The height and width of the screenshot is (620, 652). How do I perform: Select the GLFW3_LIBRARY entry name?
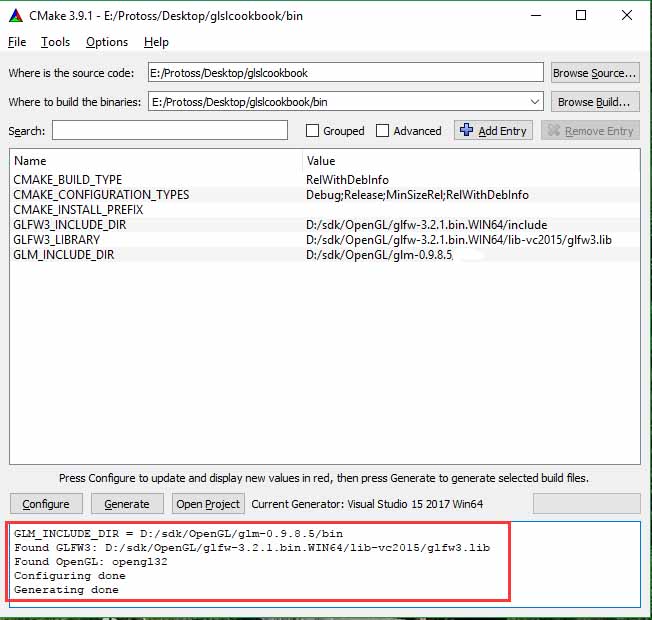tap(57, 240)
